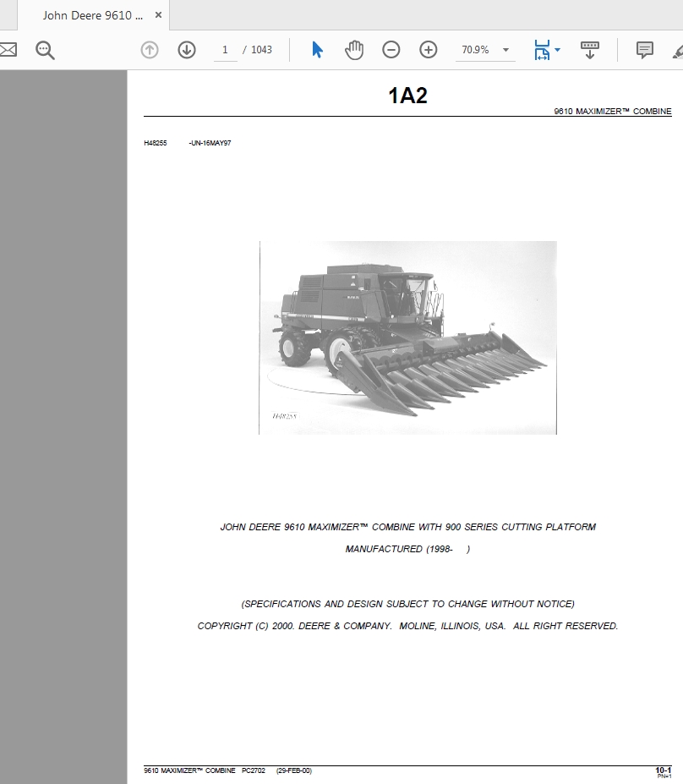Click the (29-FEB-00) footer date
The height and width of the screenshot is (784, 683).
294,770
